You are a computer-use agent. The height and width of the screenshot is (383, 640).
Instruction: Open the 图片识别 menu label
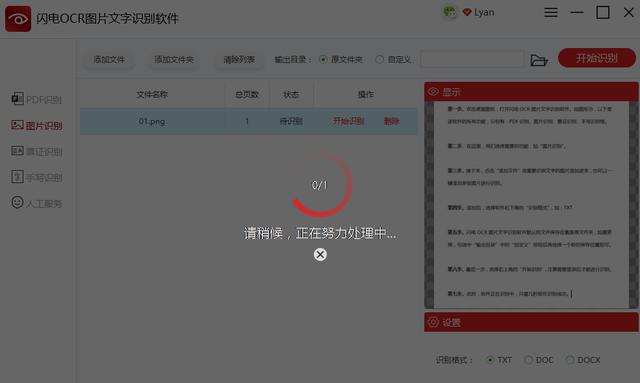(x=44, y=126)
